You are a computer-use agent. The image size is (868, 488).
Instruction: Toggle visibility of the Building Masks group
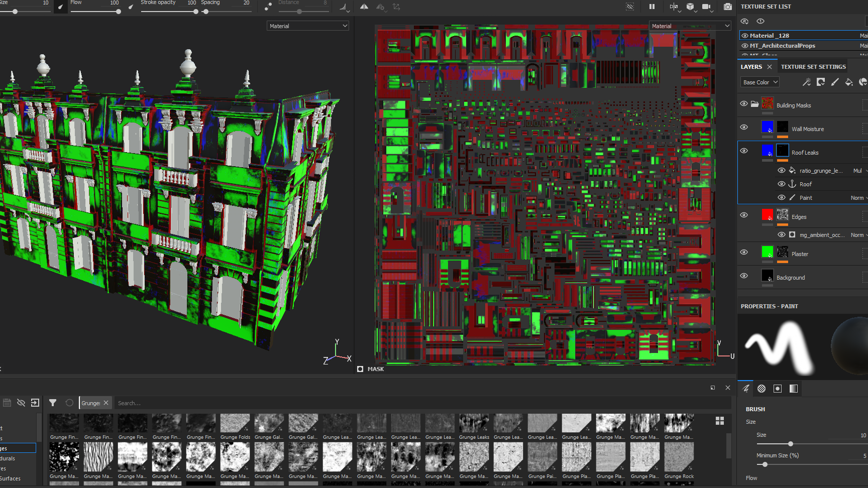(x=744, y=104)
